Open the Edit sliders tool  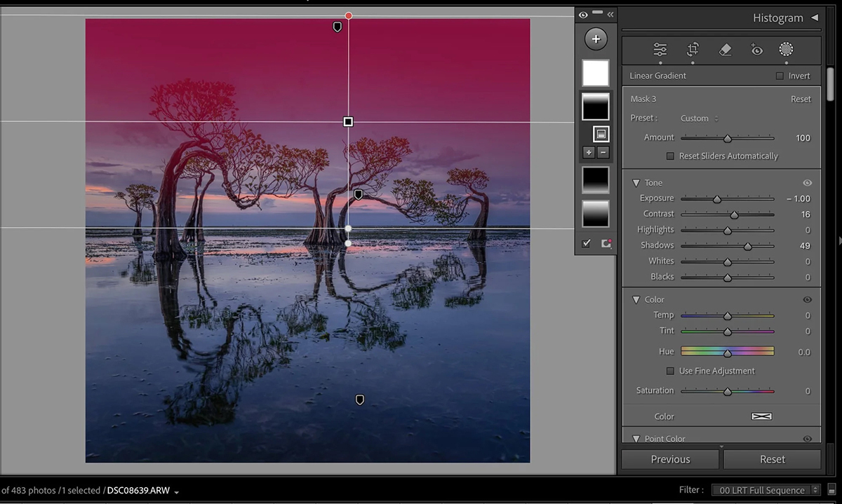tap(660, 50)
